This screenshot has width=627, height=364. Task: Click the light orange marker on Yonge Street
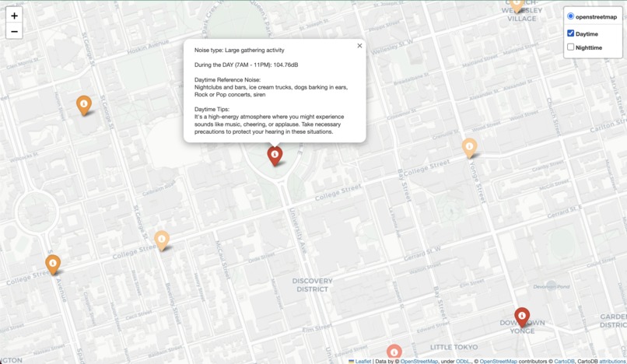pyautogui.click(x=469, y=148)
